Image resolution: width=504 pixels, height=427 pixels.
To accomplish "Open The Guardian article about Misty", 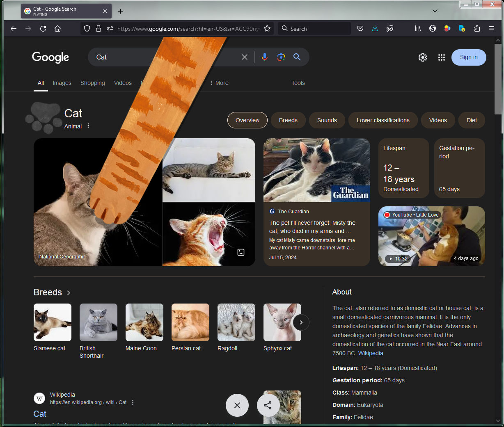I will pos(317,202).
